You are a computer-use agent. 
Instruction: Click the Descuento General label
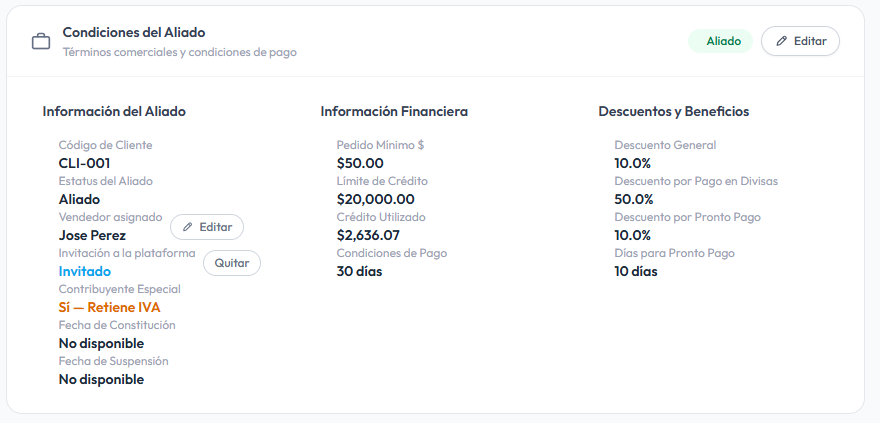point(666,145)
